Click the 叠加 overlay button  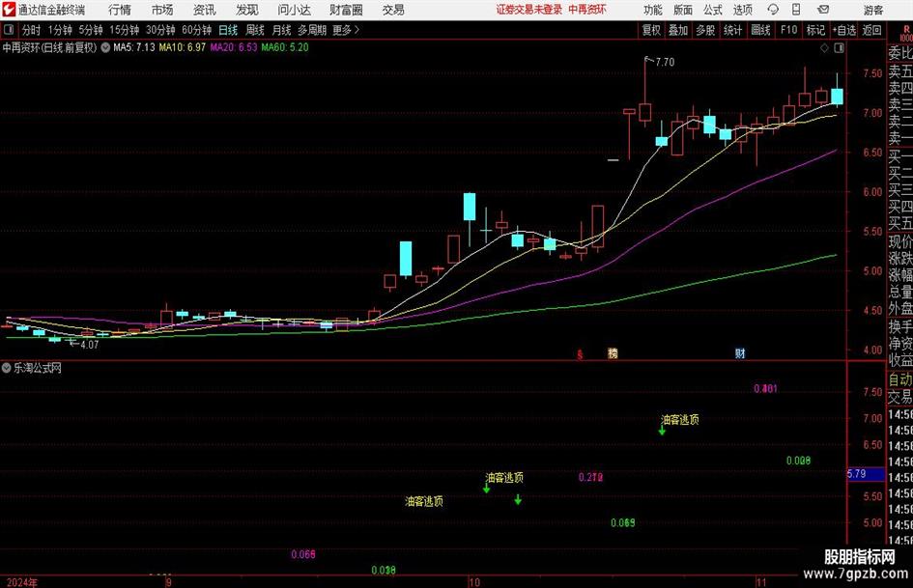tap(678, 30)
